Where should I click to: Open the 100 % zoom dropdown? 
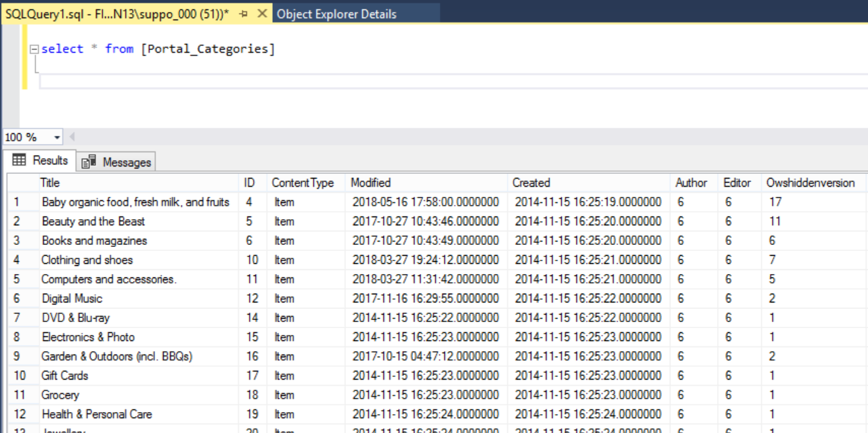tap(57, 137)
